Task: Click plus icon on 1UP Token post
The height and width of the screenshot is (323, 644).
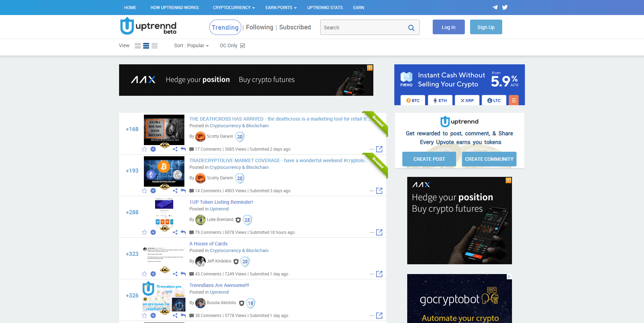Action: 153,232
